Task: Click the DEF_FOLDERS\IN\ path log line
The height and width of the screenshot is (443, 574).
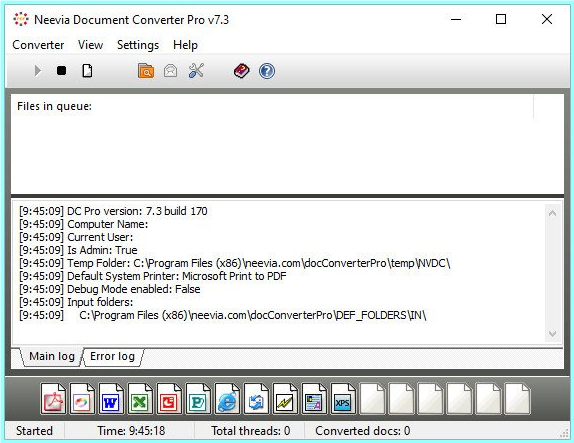Action: tap(223, 315)
